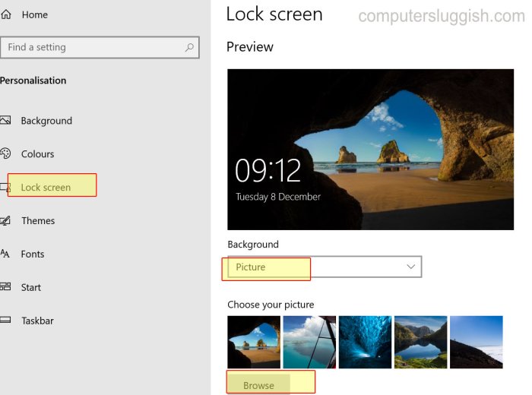The width and height of the screenshot is (532, 395).
Task: Click the Taskbar icon in sidebar
Action: (x=5, y=320)
